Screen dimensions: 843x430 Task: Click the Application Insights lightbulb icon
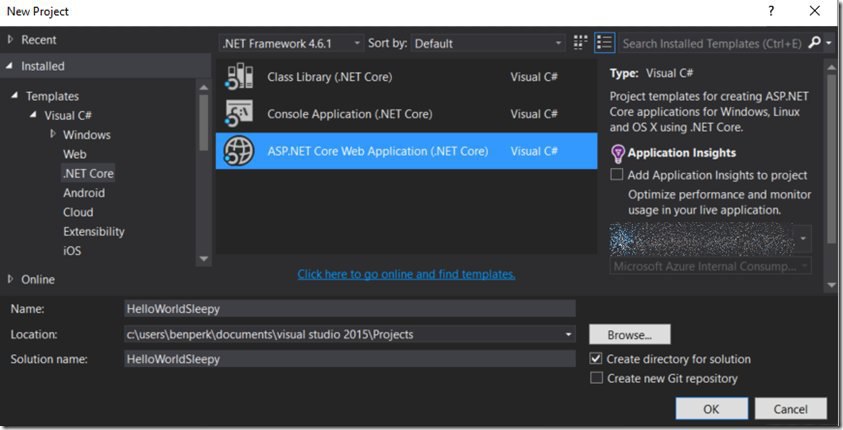[618, 153]
